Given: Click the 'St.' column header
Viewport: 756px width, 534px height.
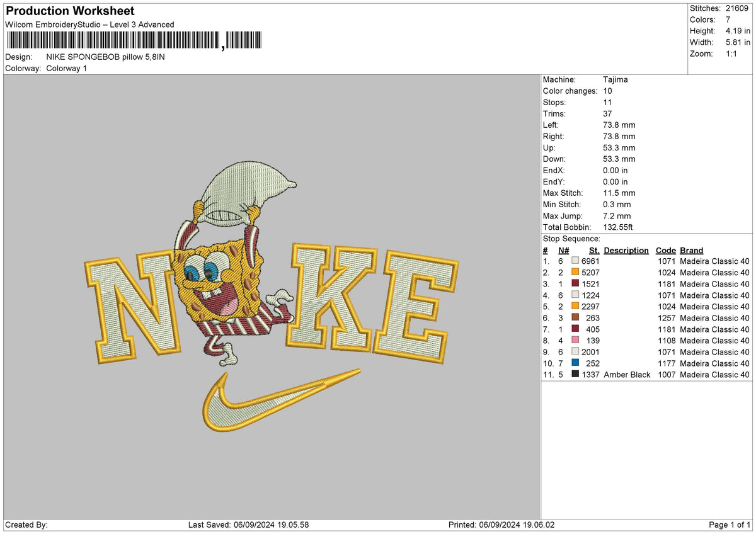Looking at the screenshot, I should [x=594, y=251].
